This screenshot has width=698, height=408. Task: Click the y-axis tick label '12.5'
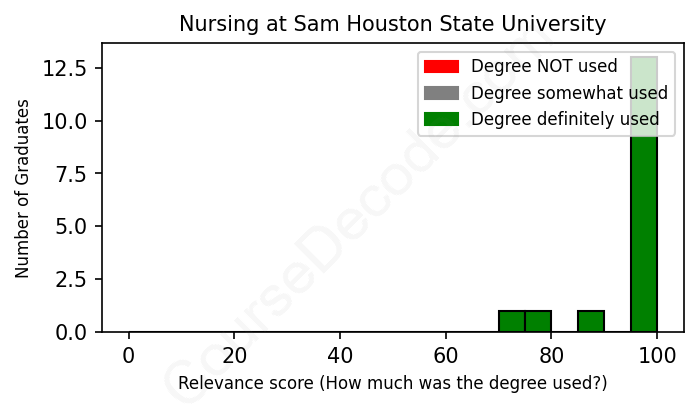coord(66,68)
